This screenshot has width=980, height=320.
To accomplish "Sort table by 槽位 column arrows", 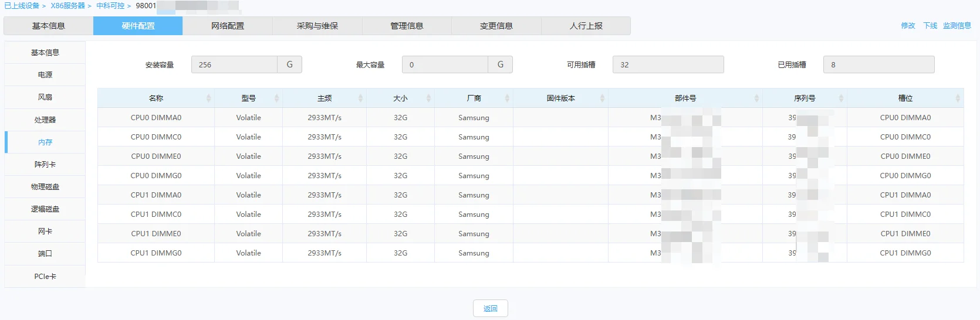I will point(958,98).
